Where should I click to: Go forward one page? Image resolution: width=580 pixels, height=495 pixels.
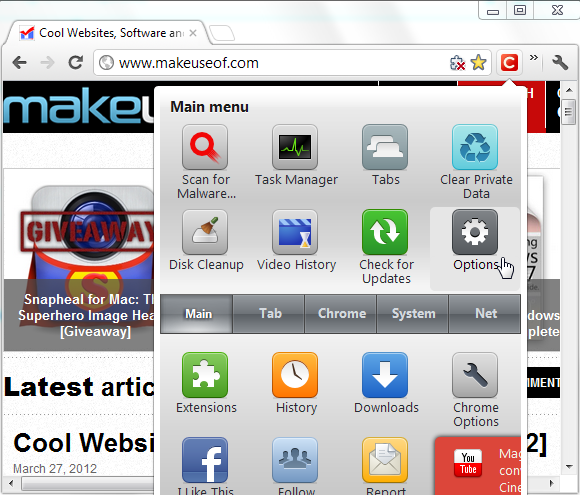pos(47,63)
